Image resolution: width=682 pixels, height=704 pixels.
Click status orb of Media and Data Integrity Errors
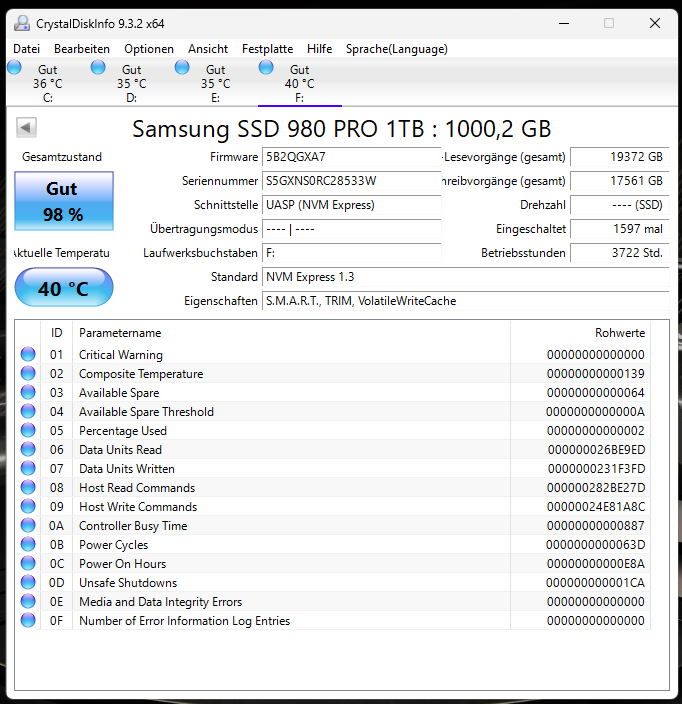coord(28,601)
